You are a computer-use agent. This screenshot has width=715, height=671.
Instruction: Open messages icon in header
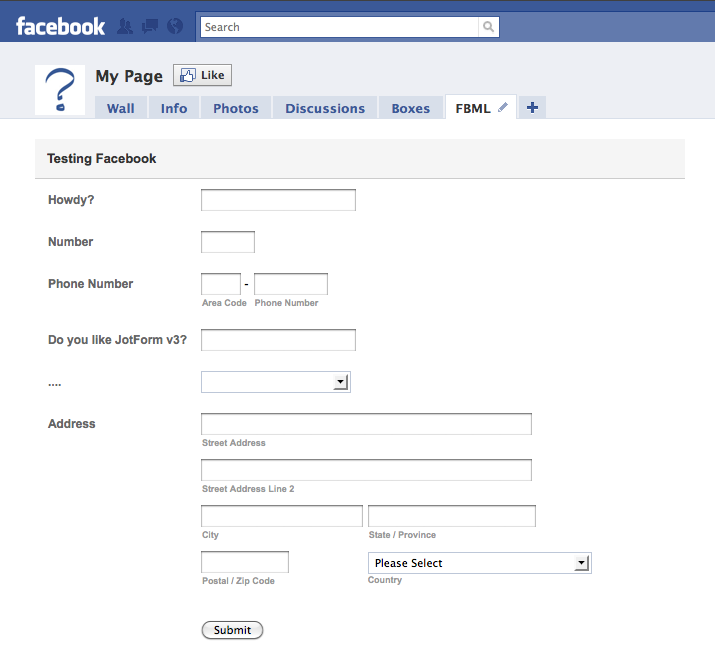[150, 26]
